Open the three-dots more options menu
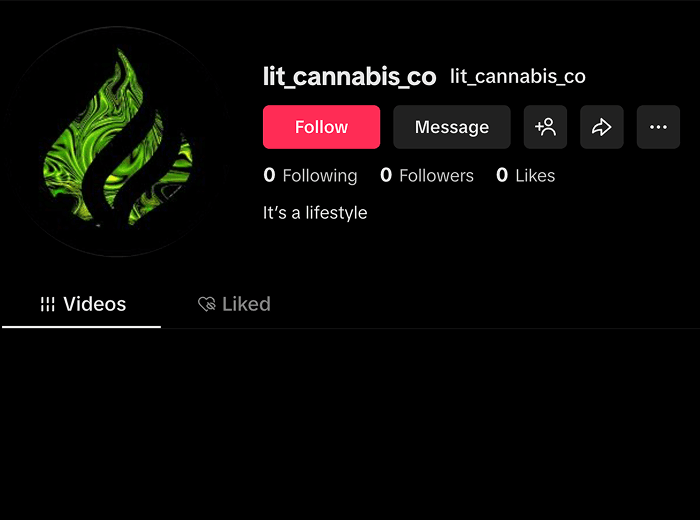 (x=658, y=127)
